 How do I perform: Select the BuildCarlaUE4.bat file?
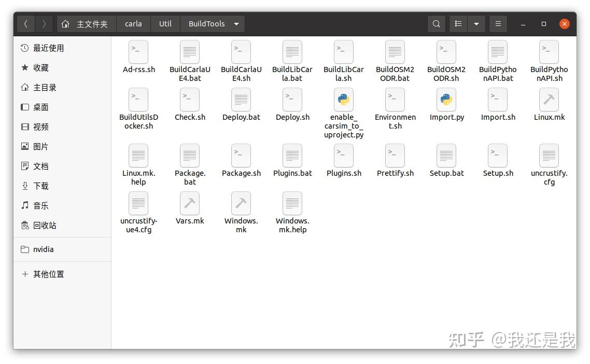tap(189, 56)
